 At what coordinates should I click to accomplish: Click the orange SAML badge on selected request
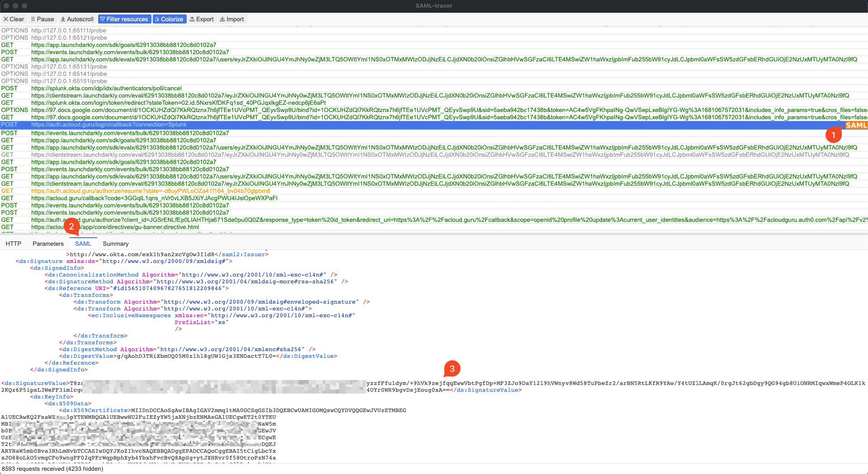pos(856,125)
